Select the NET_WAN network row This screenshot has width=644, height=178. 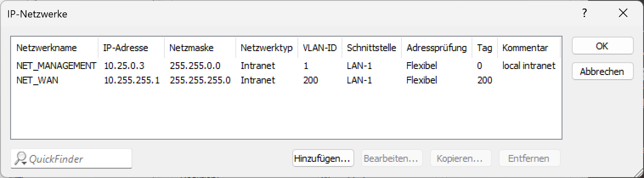pos(37,80)
